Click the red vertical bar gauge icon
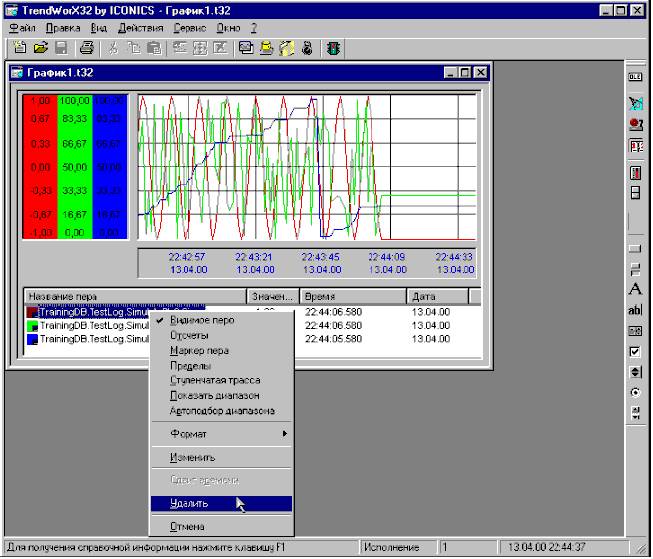Image resolution: width=653 pixels, height=559 pixels. pyautogui.click(x=635, y=172)
